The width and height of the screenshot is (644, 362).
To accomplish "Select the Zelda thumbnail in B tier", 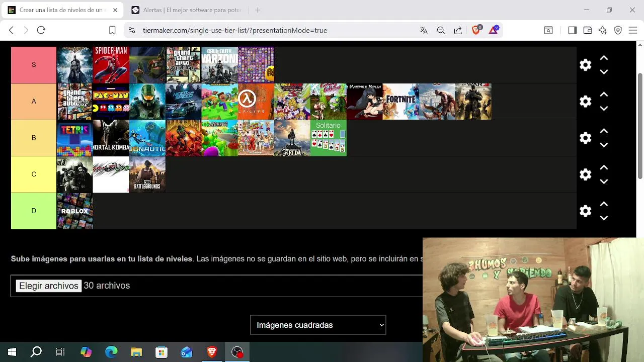I will click(292, 138).
